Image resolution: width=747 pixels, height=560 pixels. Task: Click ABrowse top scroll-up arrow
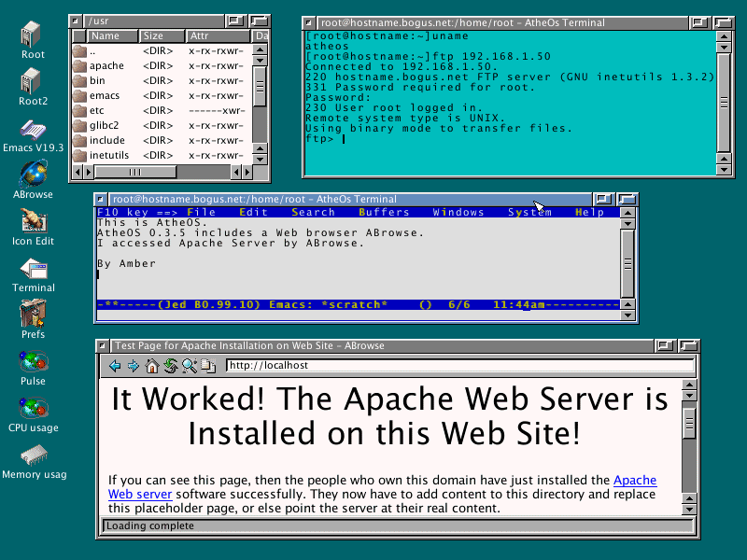[x=689, y=385]
